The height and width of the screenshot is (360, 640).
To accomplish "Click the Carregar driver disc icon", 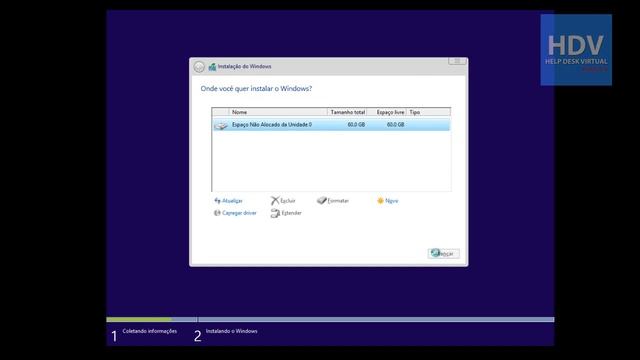I will tap(217, 213).
